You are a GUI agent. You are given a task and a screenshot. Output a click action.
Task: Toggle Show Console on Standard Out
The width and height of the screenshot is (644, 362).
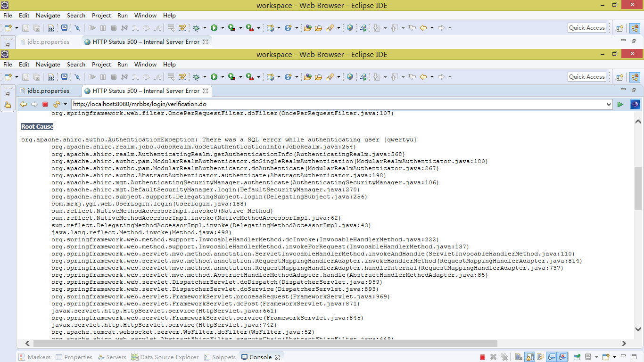tap(551, 357)
